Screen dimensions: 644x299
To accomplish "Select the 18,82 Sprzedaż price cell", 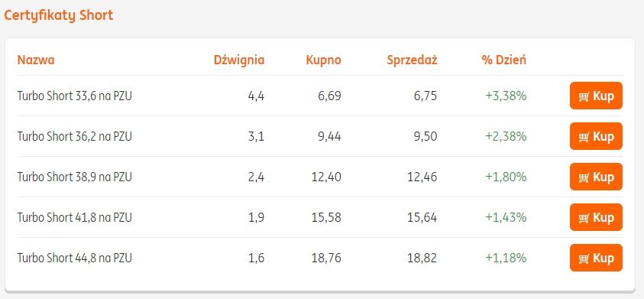I will pyautogui.click(x=422, y=258).
